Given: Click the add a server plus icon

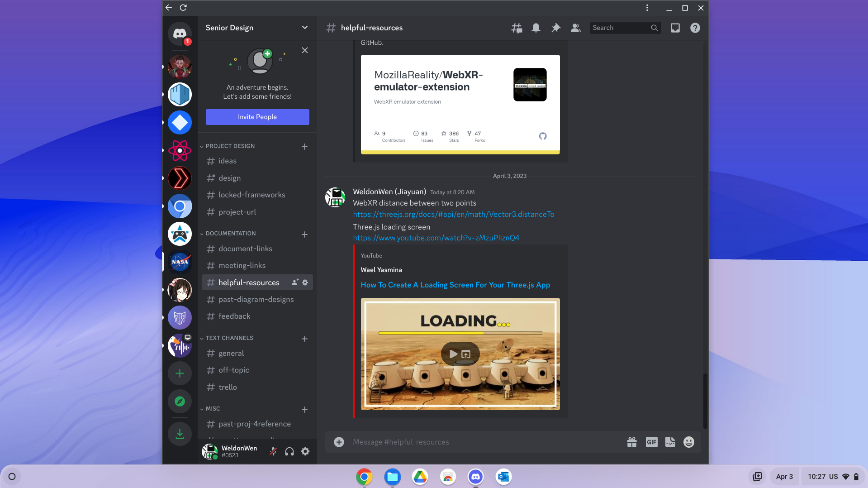Looking at the screenshot, I should (x=180, y=373).
